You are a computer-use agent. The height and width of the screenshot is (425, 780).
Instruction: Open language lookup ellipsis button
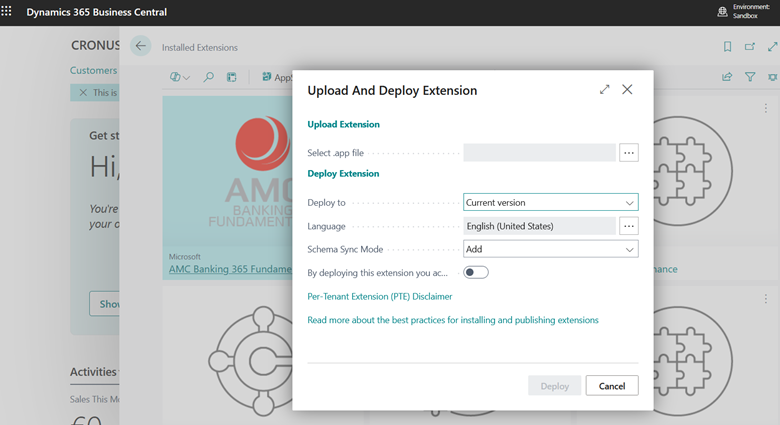coord(628,226)
